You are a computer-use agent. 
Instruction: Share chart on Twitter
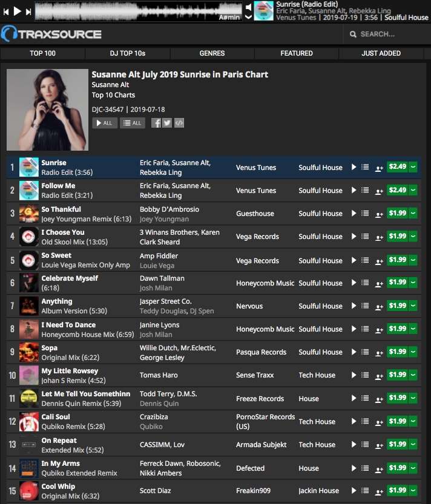pyautogui.click(x=167, y=123)
